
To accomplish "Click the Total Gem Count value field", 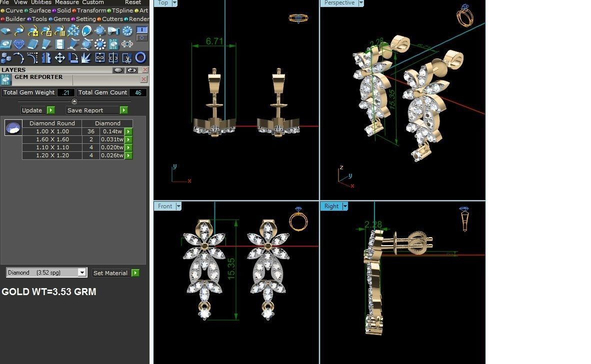I will [138, 92].
